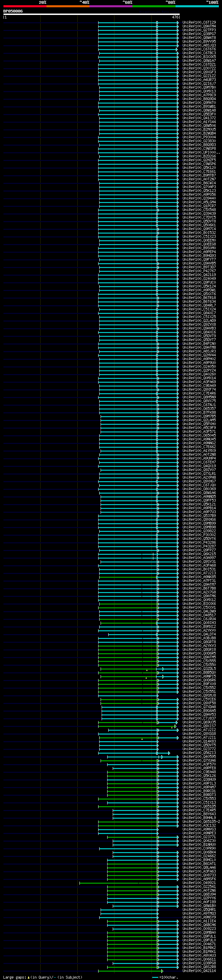The height and width of the screenshot is (980, 222).
Task: Pick the UniRef100_B9SWB1 row label
Action: (199, 106)
